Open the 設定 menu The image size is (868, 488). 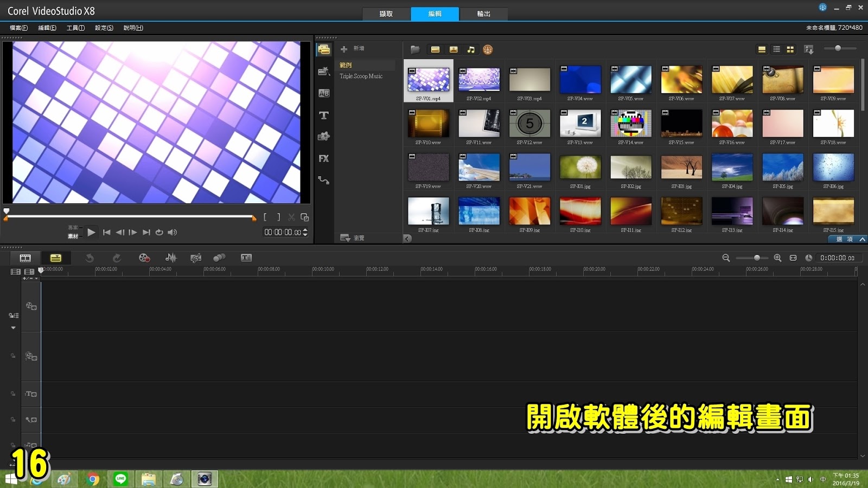[x=103, y=28]
